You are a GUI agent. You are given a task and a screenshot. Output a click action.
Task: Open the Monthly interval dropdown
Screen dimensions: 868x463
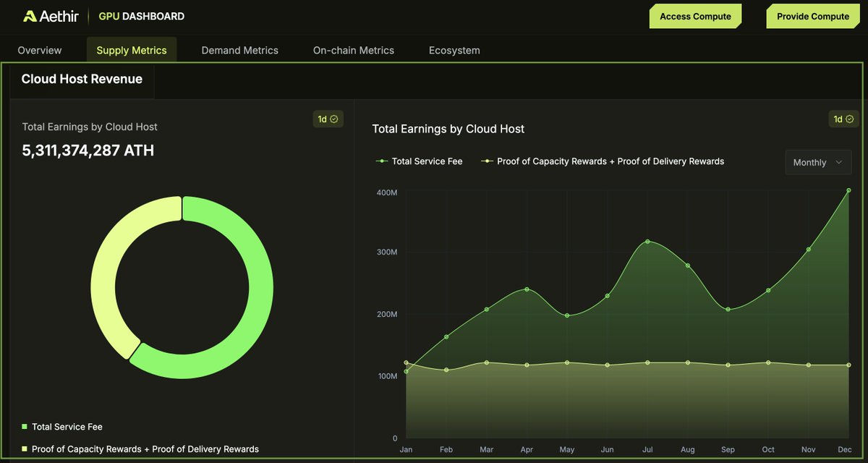click(x=818, y=162)
